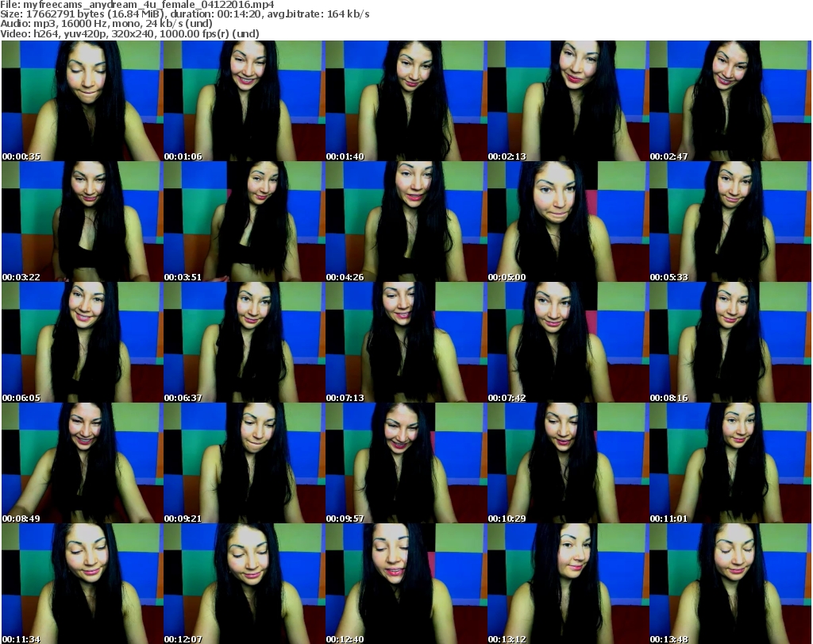Screen dimensions: 813x644
Task: Select the 'Video: h264, yuv420p' line
Action: (129, 33)
